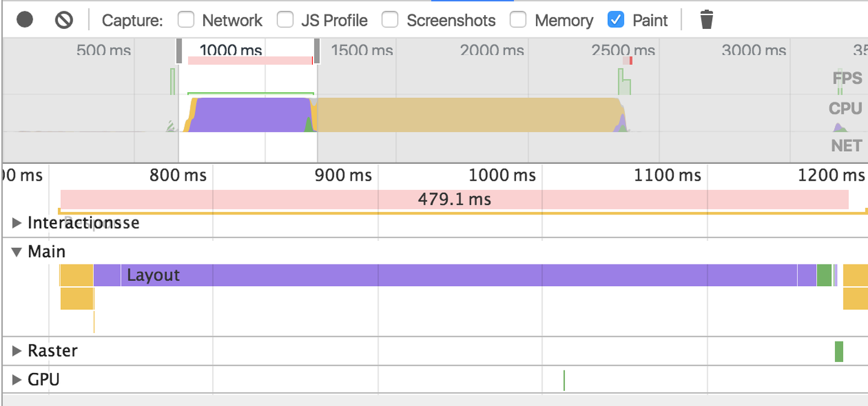Check the Screenshots capture option
Viewport: 868px width, 406px height.
(391, 20)
